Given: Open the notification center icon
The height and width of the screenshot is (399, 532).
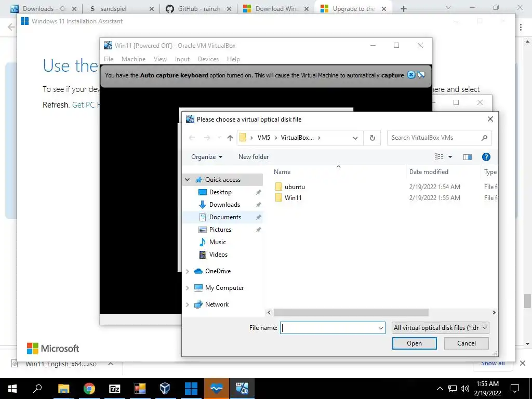Looking at the screenshot, I should [x=515, y=389].
